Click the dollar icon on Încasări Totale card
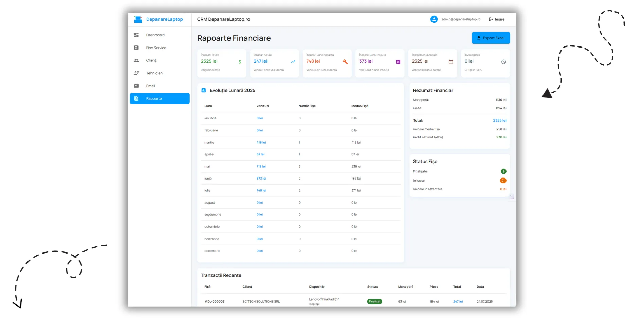Viewport: 644px width, 319px height. point(240,62)
